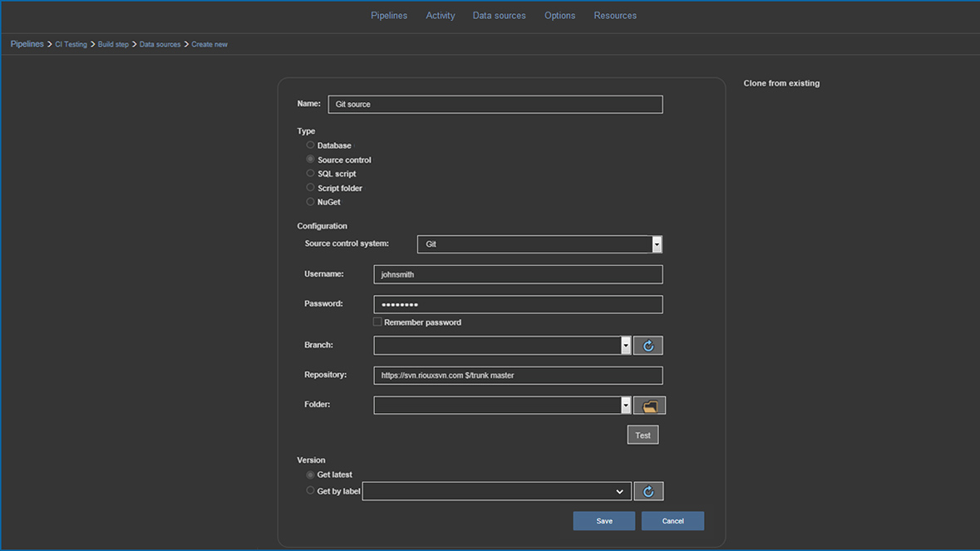Cancel creating the data source

(x=672, y=520)
